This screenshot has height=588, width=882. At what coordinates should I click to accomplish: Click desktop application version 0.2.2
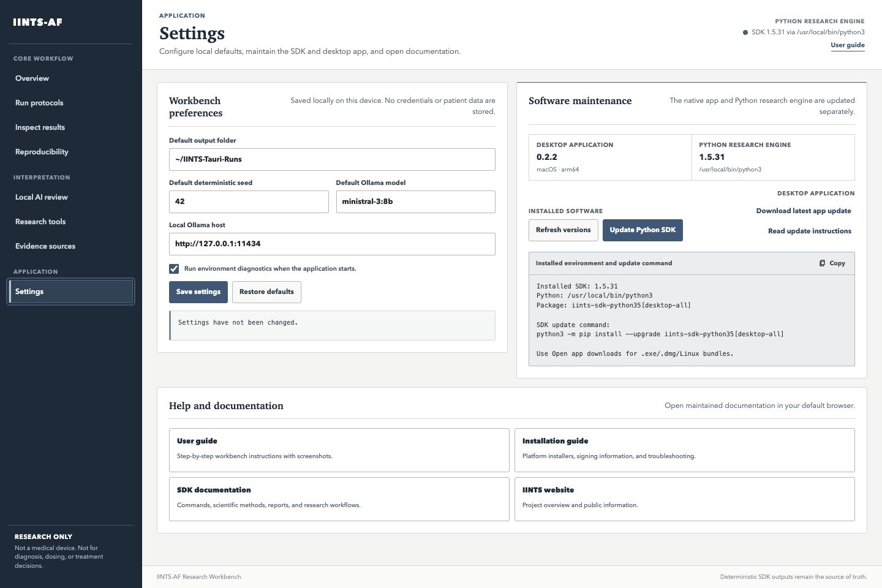[546, 157]
